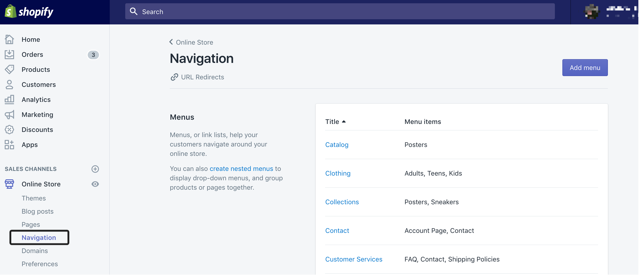The image size is (644, 277).
Task: Sort menus by Title arrow
Action: pos(344,122)
